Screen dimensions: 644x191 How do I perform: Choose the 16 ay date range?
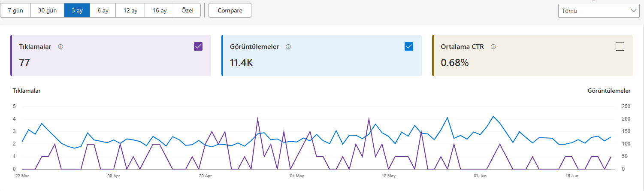(160, 11)
